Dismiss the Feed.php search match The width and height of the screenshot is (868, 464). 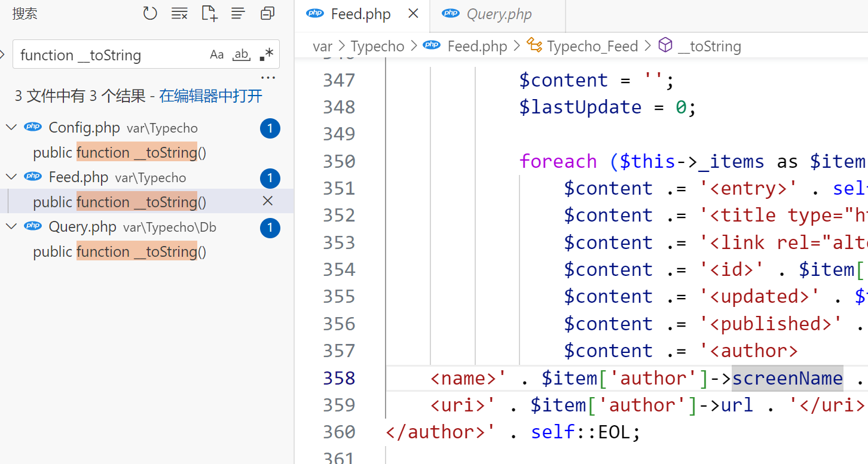268,201
